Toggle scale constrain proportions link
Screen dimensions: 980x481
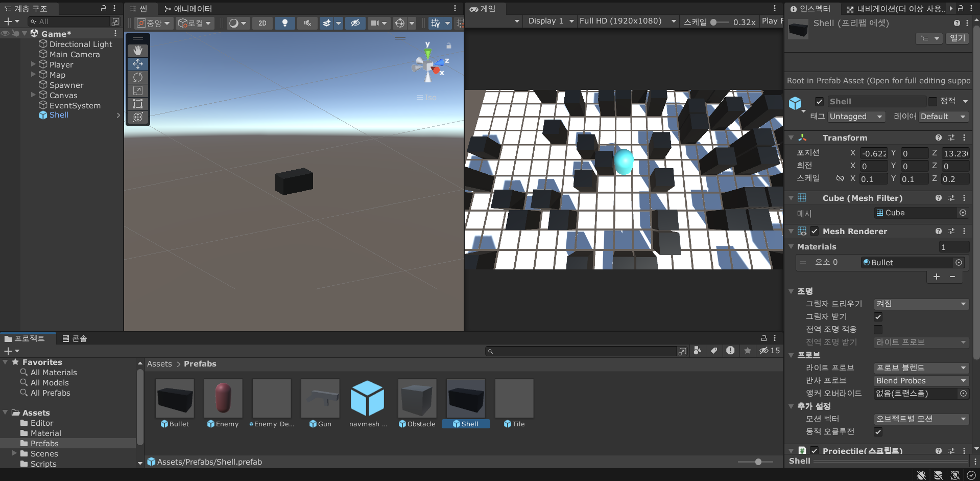[840, 178]
